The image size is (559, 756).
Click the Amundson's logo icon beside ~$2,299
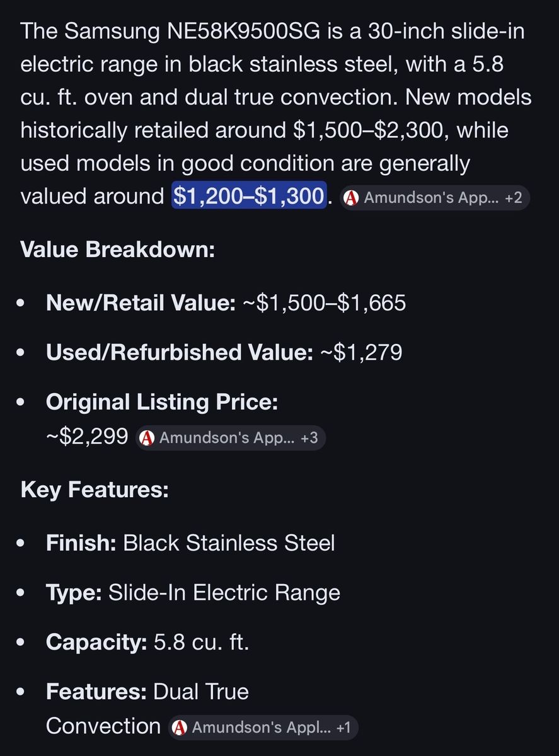coord(147,438)
